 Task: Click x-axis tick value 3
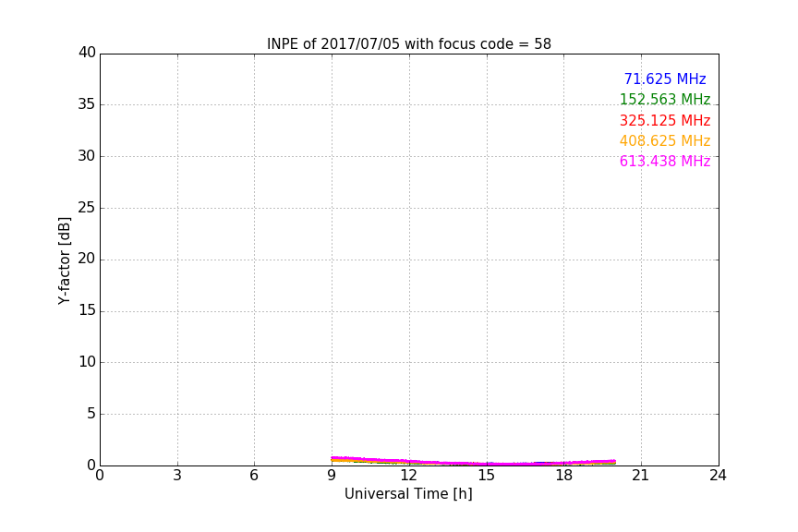[177, 476]
